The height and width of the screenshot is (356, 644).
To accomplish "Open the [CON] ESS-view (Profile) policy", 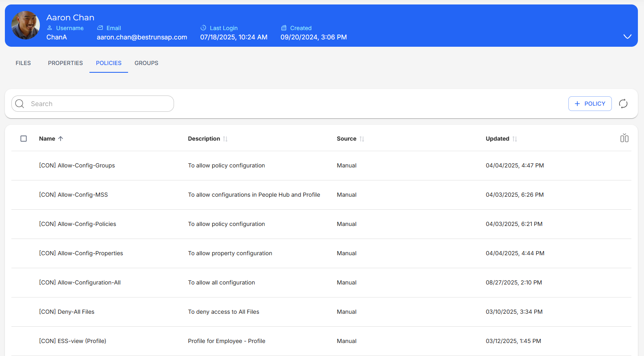I will 72,341.
